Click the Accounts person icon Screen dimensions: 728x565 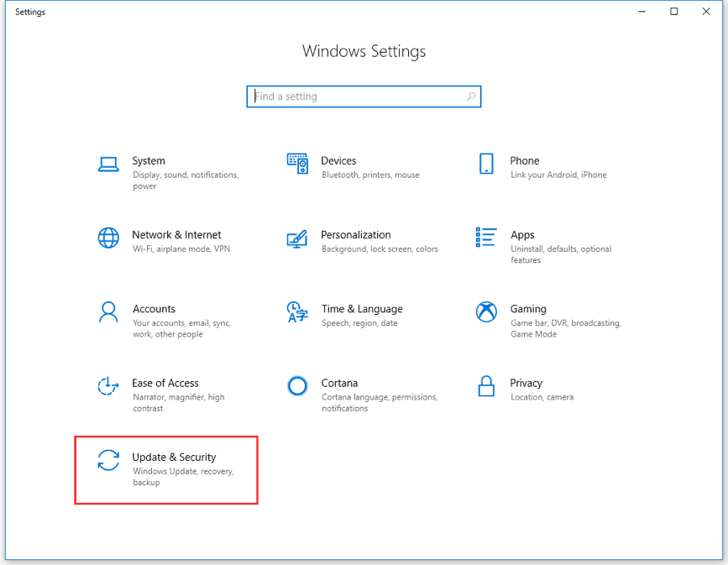(x=108, y=312)
